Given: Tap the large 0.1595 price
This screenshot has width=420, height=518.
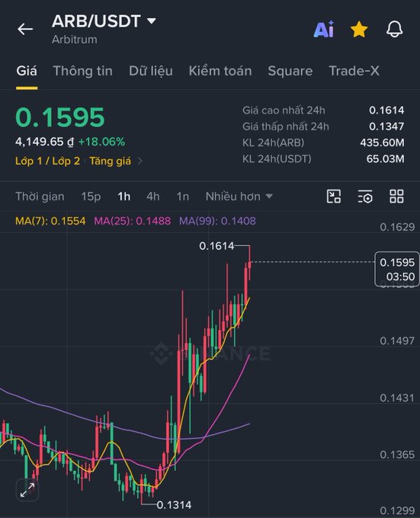Looking at the screenshot, I should pos(60,117).
